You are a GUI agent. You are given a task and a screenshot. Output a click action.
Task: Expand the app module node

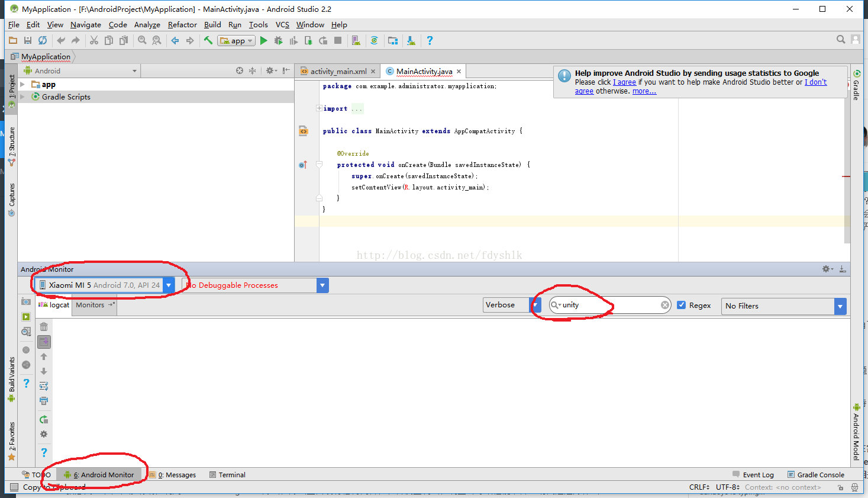click(x=22, y=85)
